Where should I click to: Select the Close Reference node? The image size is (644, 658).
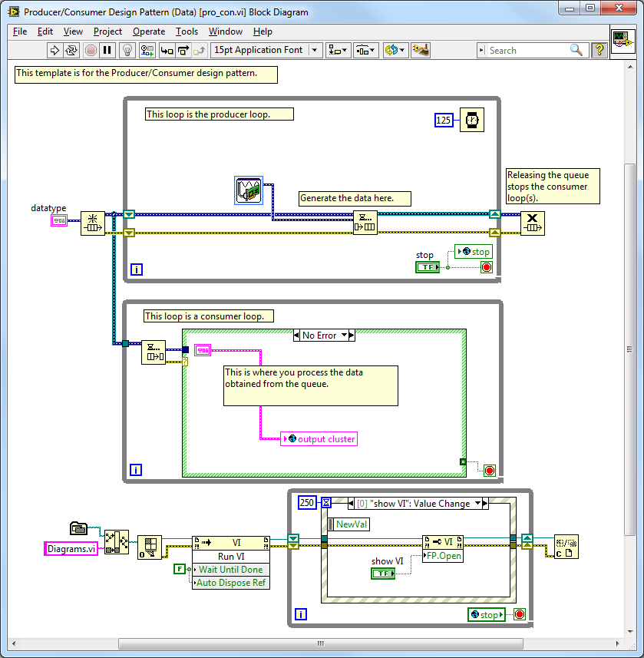tap(566, 547)
